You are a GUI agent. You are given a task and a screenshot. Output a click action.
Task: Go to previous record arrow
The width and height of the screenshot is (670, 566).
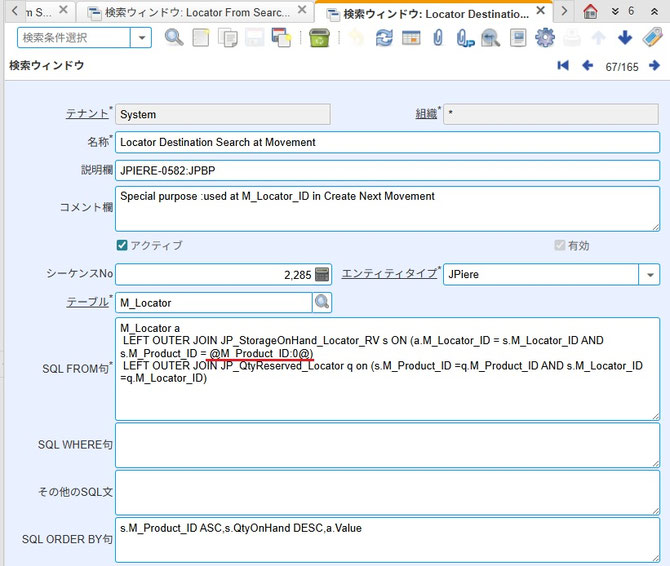[588, 66]
